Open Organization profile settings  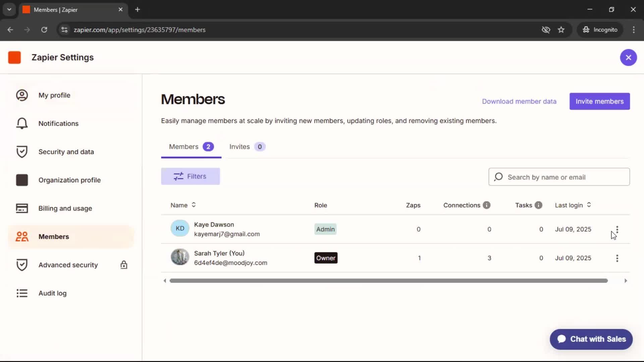coord(71,180)
